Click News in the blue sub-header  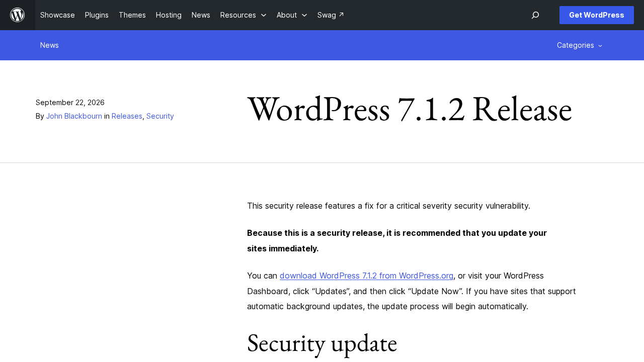point(49,45)
